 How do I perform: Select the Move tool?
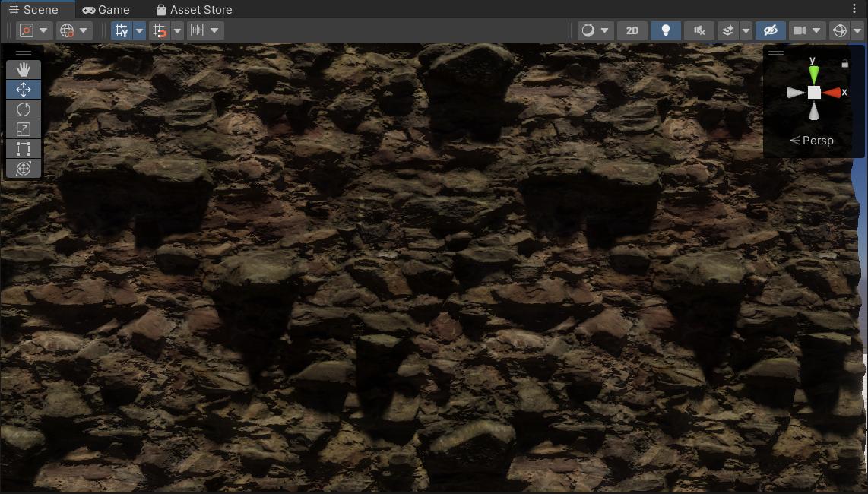[x=23, y=89]
